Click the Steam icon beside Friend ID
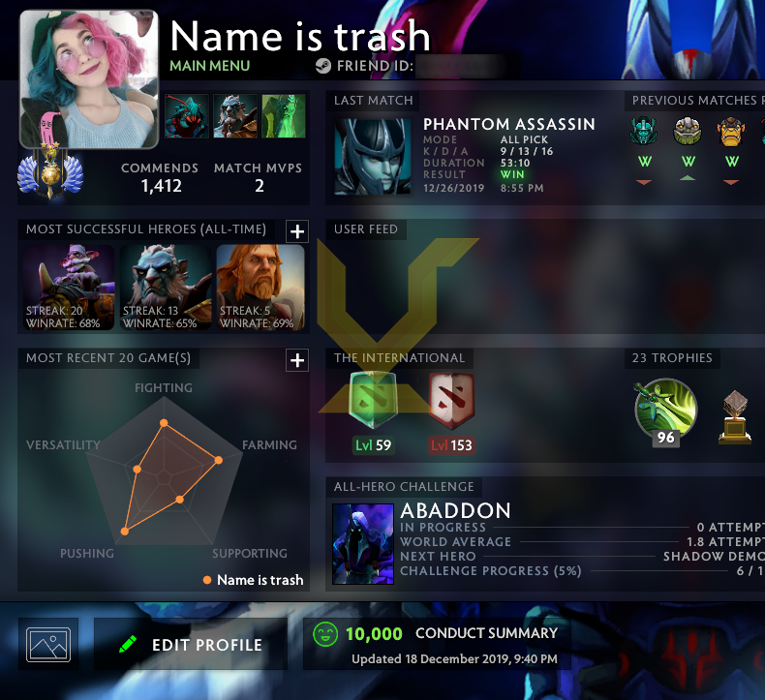The width and height of the screenshot is (765, 700). [323, 66]
